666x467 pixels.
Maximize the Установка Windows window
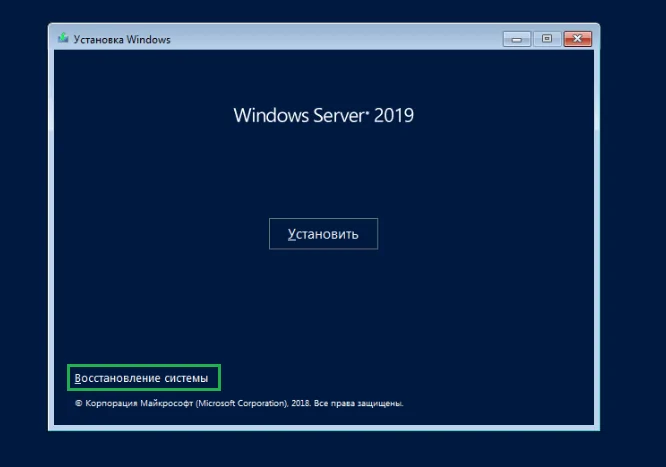click(x=547, y=39)
